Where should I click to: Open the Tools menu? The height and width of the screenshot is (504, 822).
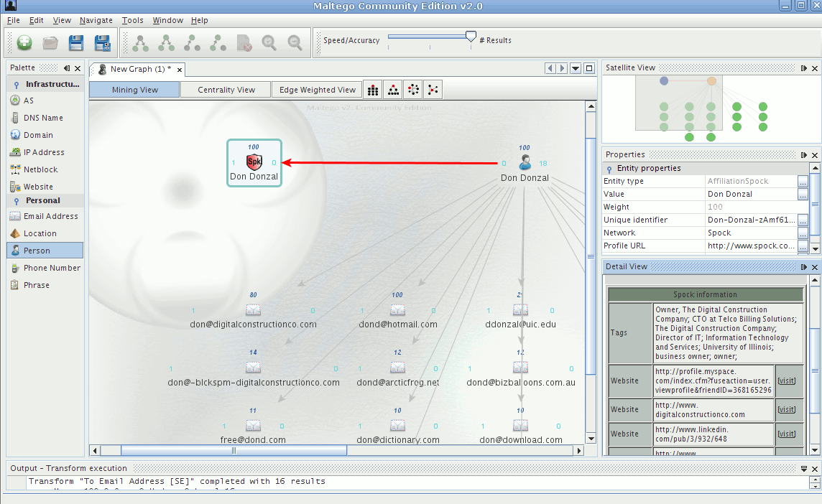click(x=132, y=20)
